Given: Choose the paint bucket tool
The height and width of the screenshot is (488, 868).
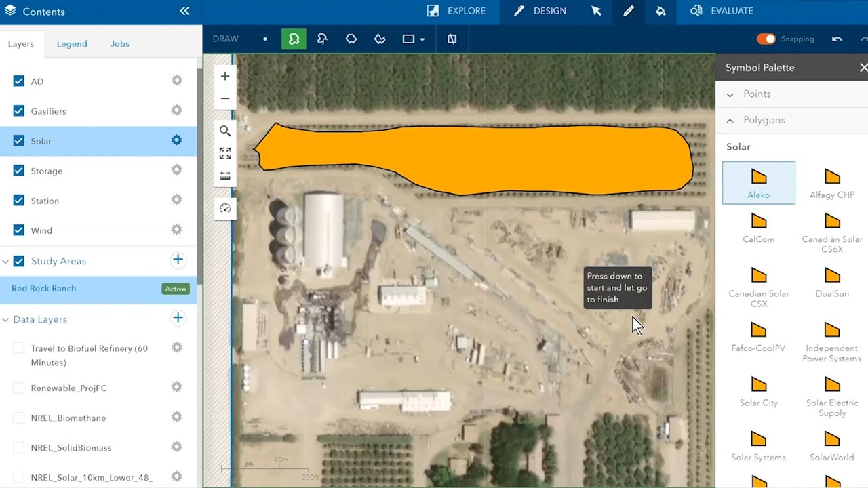Looking at the screenshot, I should point(660,11).
